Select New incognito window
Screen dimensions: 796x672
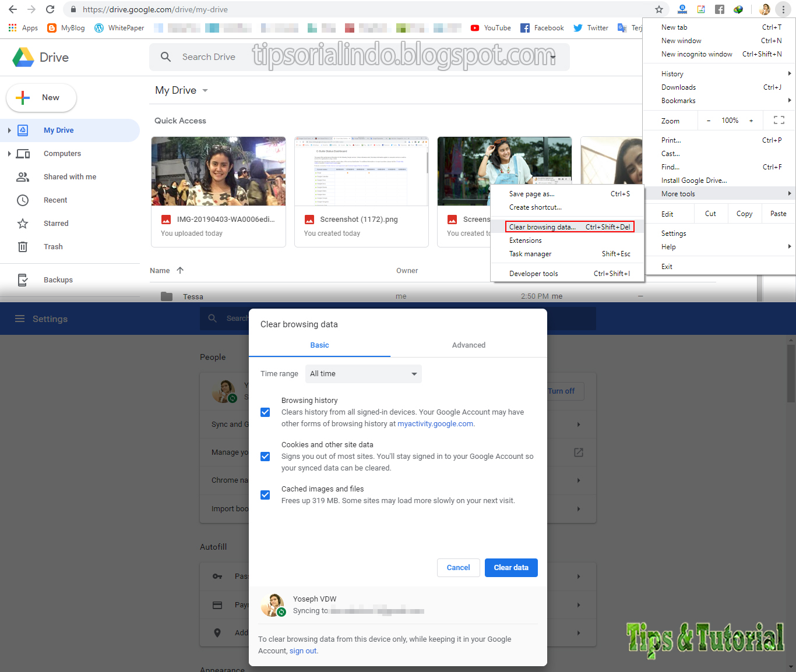coord(719,54)
